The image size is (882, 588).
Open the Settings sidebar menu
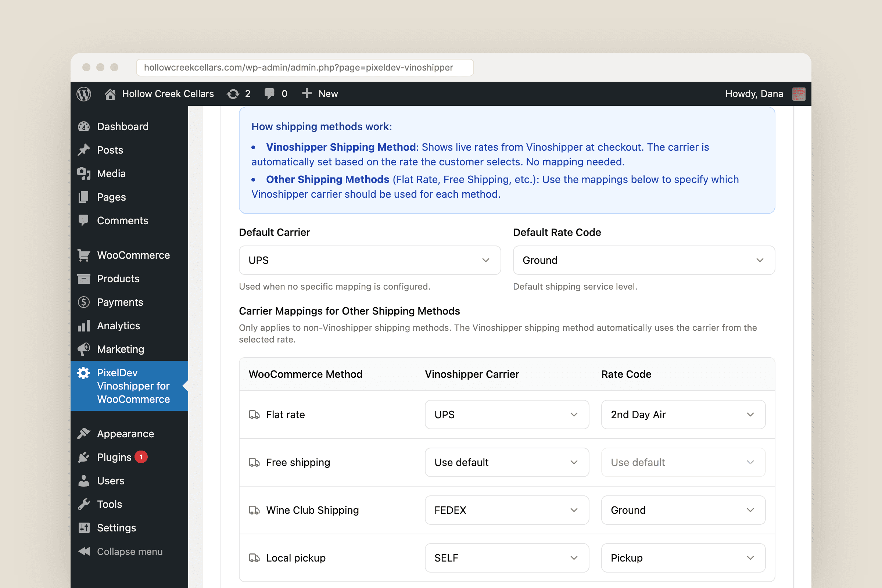[x=129, y=528]
